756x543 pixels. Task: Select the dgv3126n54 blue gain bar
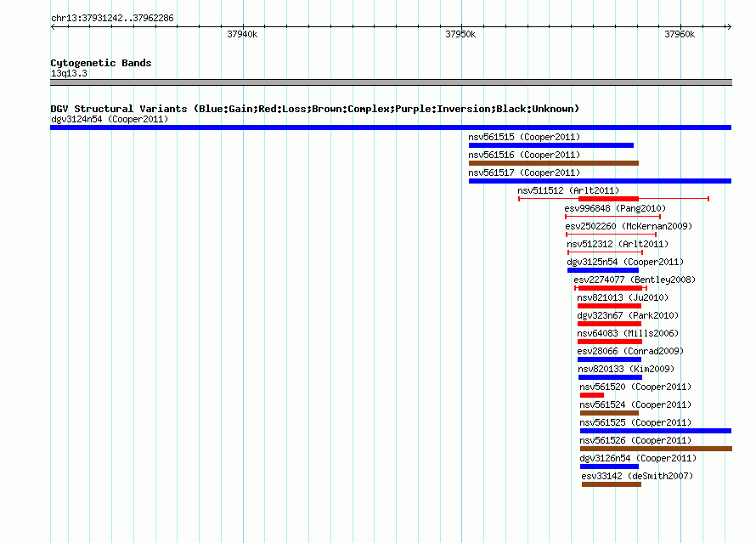click(x=609, y=467)
